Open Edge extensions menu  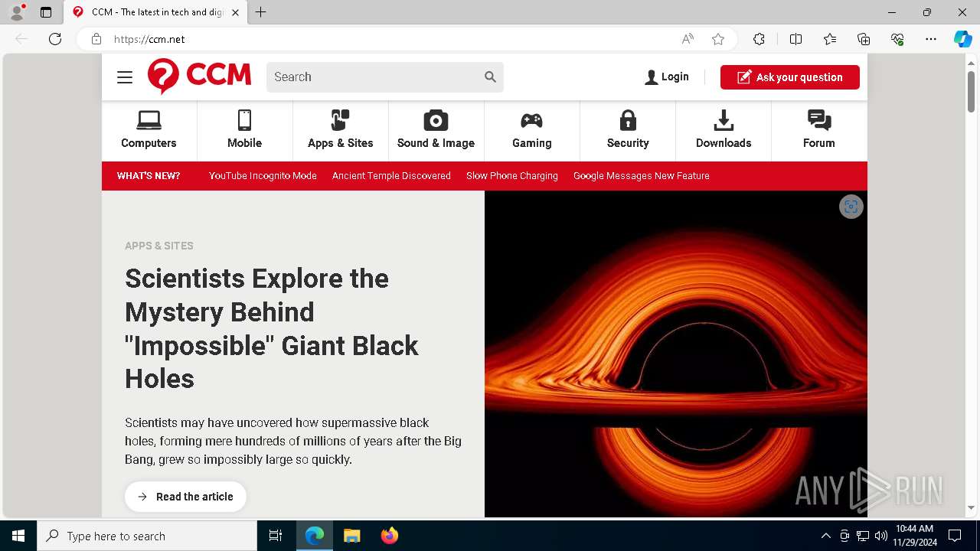tap(759, 39)
